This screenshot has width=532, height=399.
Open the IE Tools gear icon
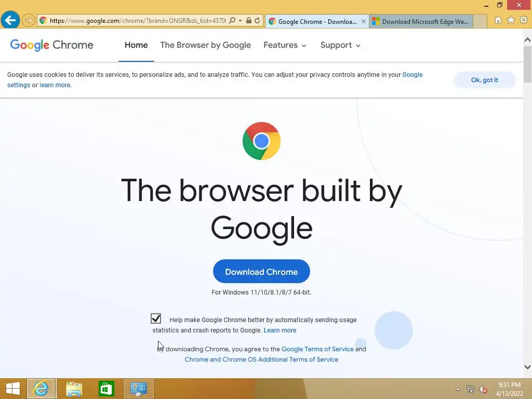click(524, 20)
